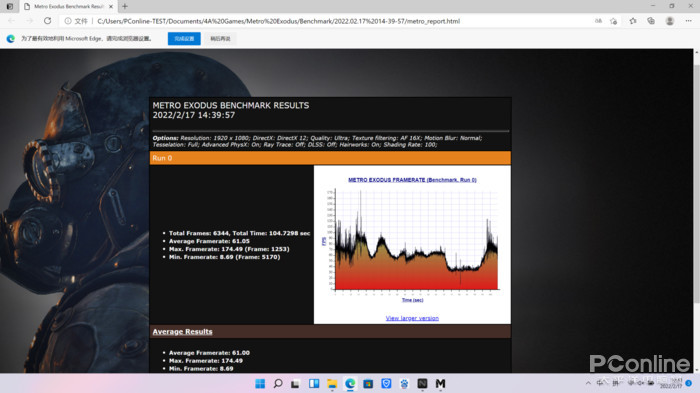This screenshot has height=393, width=700.
Task: Open File Explorer from the taskbar
Action: [332, 383]
